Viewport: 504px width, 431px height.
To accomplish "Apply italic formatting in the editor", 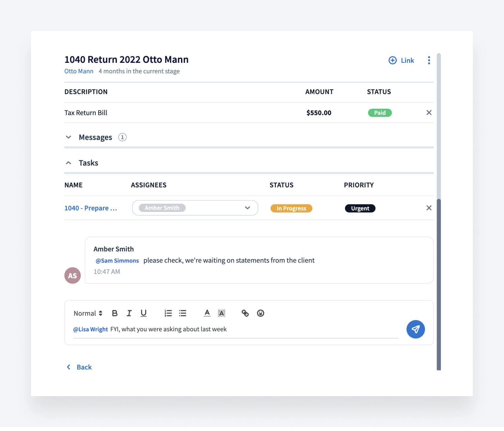I will point(129,313).
